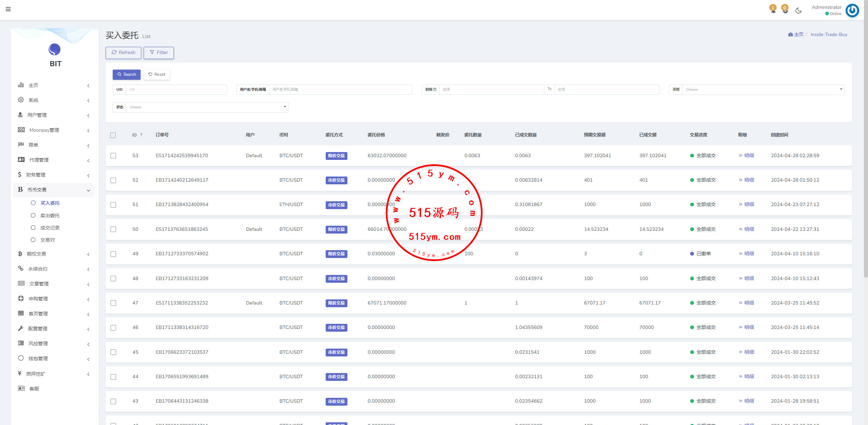868x425 pixels.
Task: Open the first notification bell
Action: pos(773,10)
